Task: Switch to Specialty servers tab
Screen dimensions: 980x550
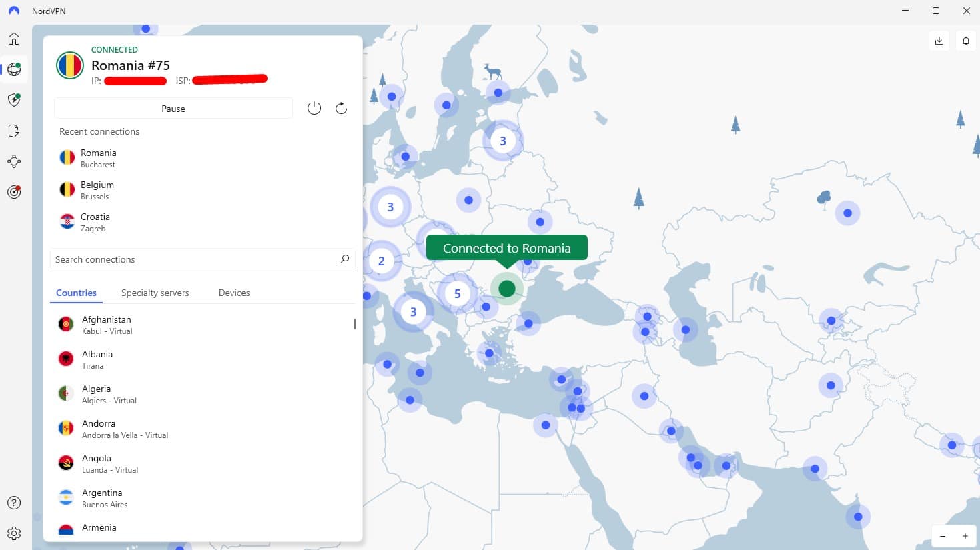Action: pyautogui.click(x=155, y=293)
